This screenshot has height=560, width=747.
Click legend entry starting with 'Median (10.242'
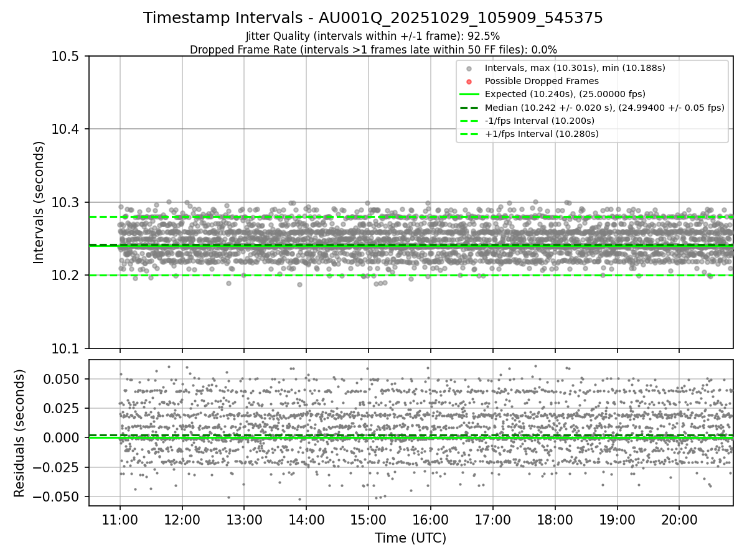click(x=604, y=107)
